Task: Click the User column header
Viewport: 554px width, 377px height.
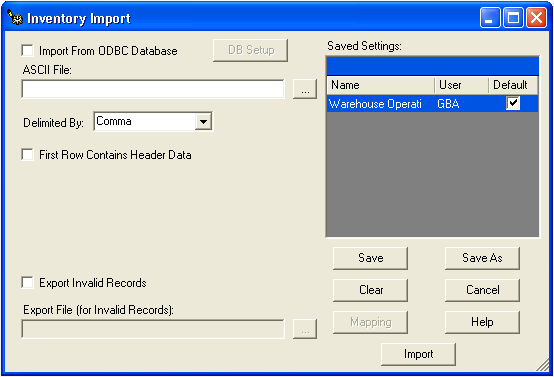Action: pos(461,85)
